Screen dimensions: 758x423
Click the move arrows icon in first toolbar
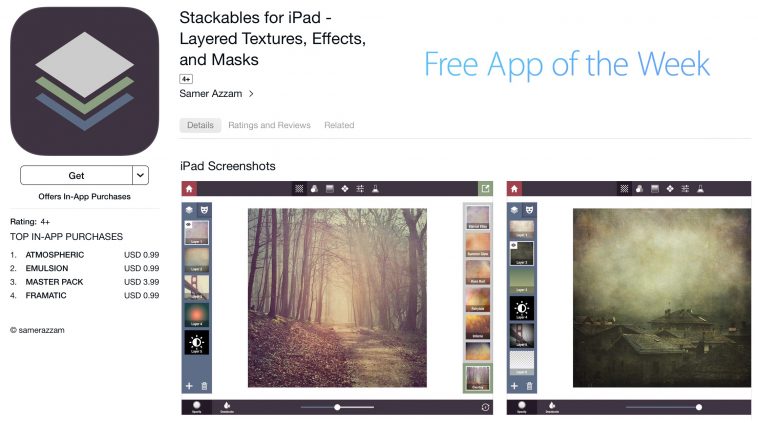[345, 189]
